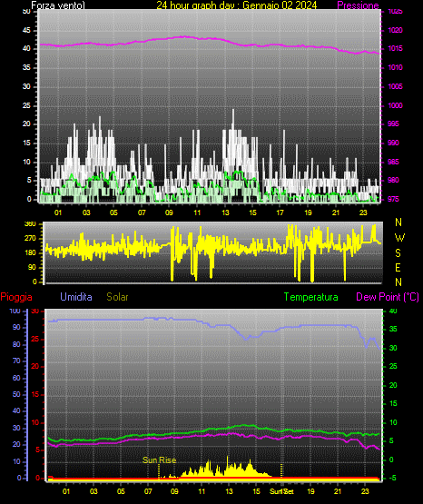Click wind direction axis value 90

point(32,267)
